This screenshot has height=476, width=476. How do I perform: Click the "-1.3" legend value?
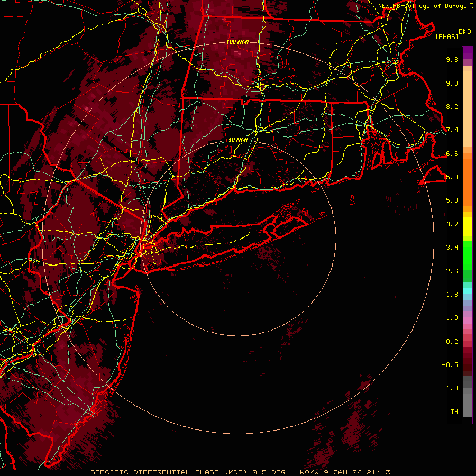pos(450,388)
